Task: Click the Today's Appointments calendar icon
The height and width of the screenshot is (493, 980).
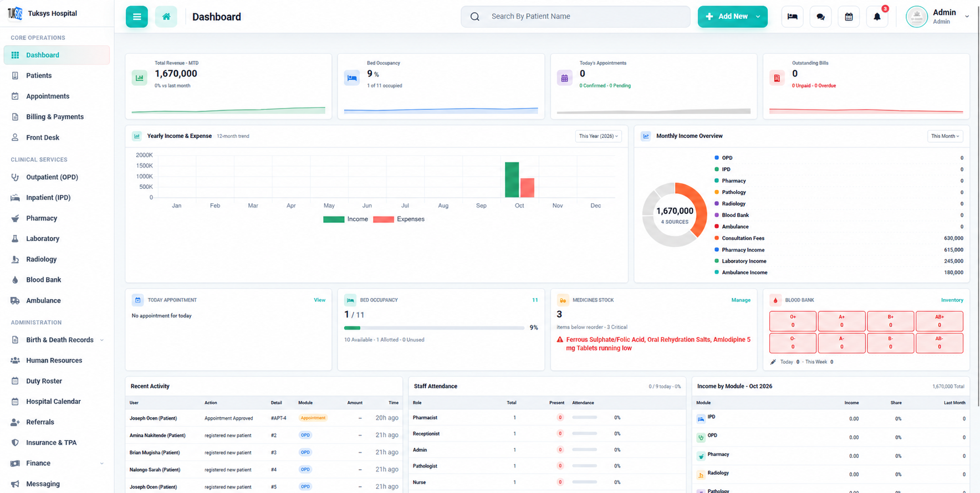Action: pos(564,78)
